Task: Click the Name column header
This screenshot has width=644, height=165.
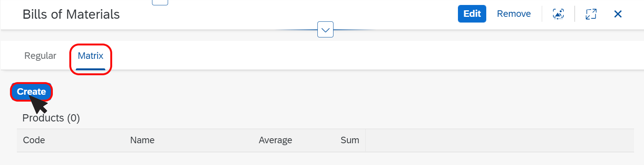Action: [142, 140]
